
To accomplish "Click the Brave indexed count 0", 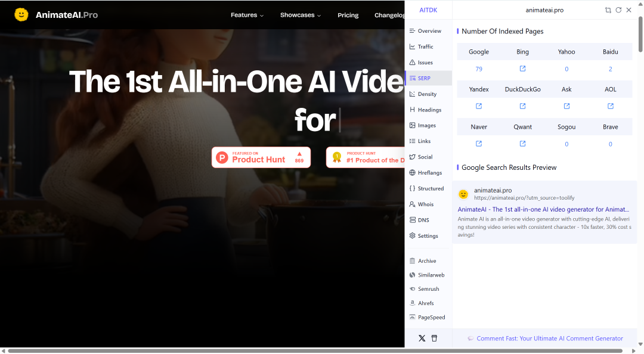I will 611,144.
